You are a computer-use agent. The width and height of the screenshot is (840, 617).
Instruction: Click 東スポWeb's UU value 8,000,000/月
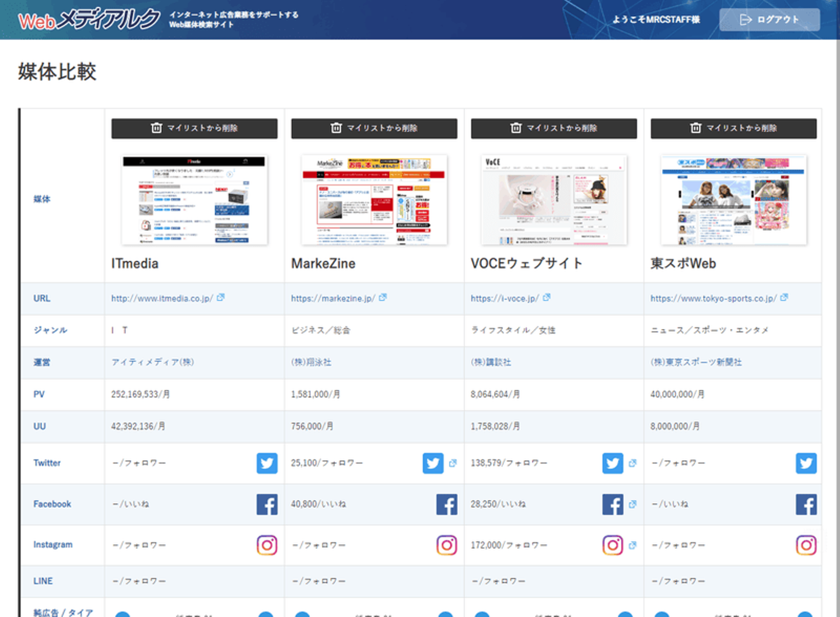click(675, 426)
